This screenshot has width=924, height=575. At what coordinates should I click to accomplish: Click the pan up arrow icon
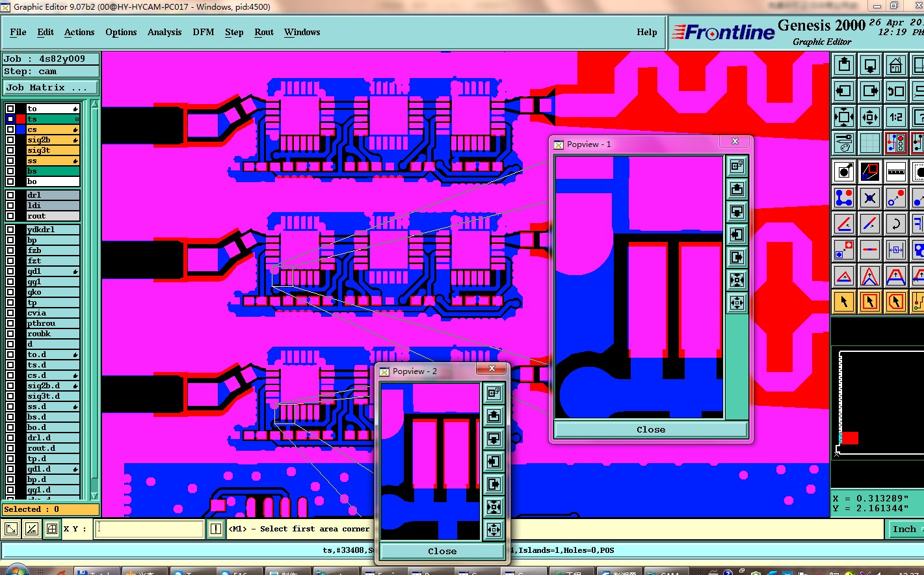pos(844,65)
